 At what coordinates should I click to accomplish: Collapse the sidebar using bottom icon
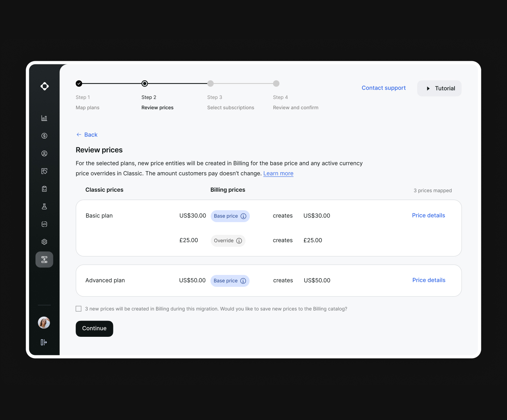pos(44,342)
